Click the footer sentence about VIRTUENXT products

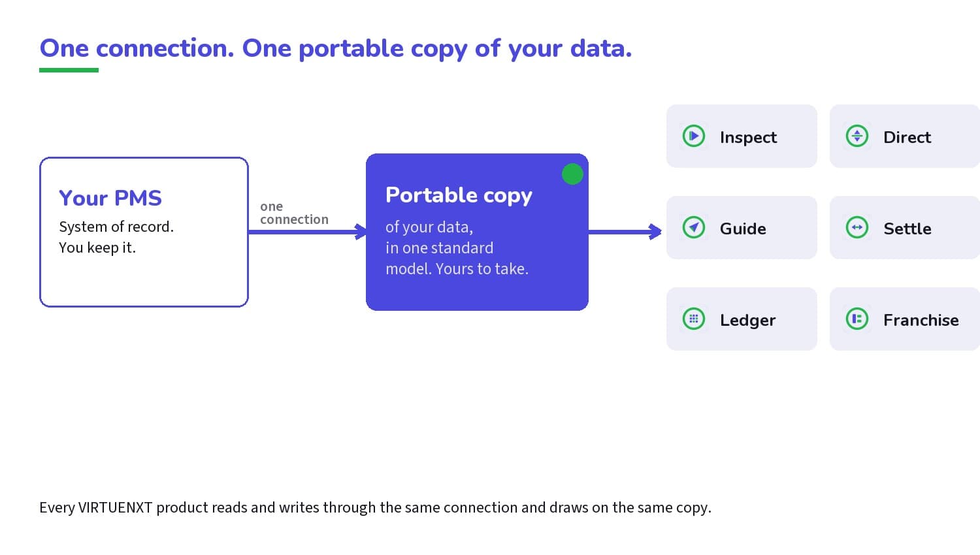(375, 507)
